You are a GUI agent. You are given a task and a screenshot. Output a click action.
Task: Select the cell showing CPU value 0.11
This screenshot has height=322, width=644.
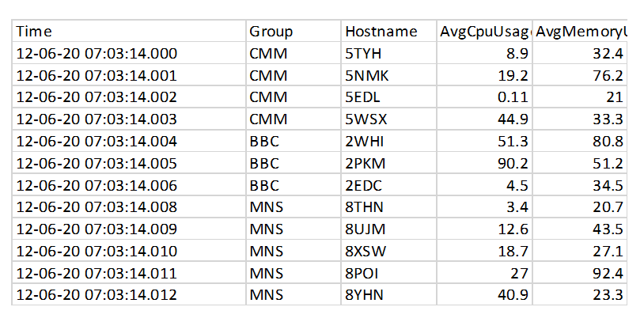pyautogui.click(x=484, y=97)
